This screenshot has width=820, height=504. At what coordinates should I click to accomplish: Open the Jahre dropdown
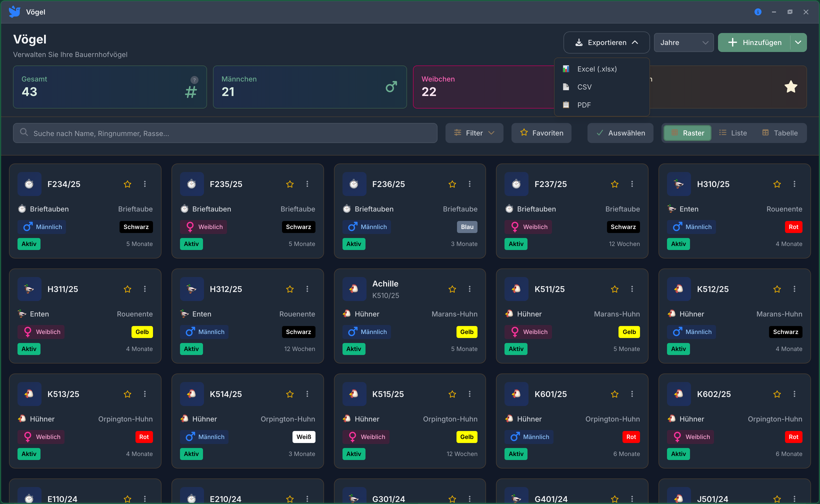click(684, 42)
